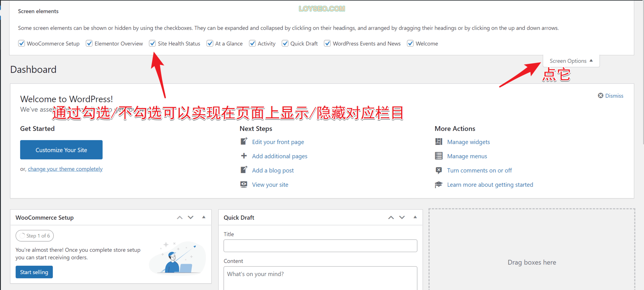
Task: Uncheck the Welcome checkbox
Action: (410, 43)
